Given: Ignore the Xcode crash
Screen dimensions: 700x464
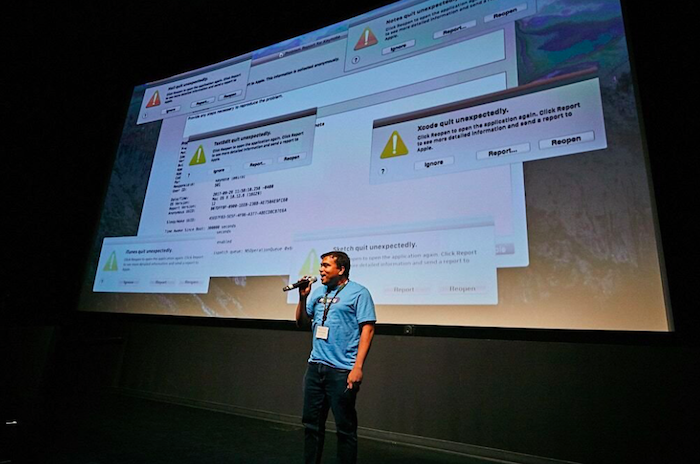Looking at the screenshot, I should point(433,162).
